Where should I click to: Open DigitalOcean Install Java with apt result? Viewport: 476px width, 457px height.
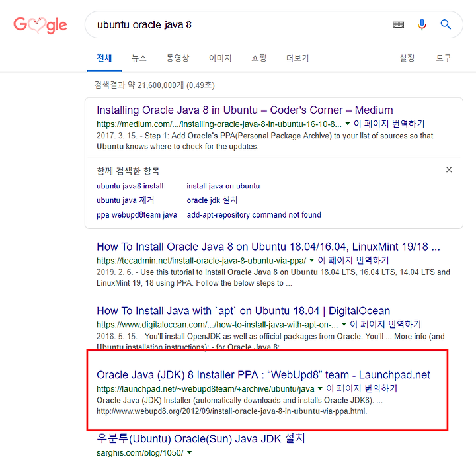(243, 311)
